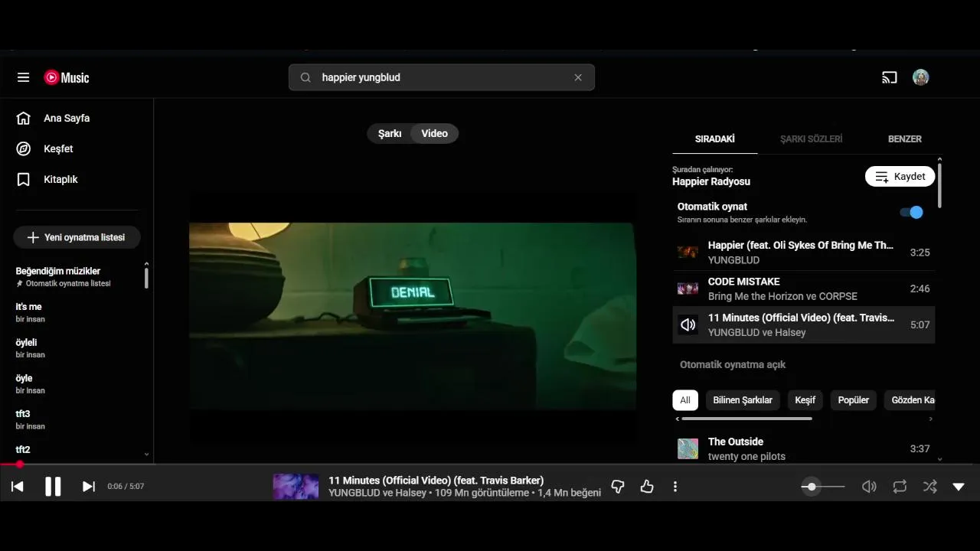This screenshot has width=980, height=551.
Task: Skip to previous track
Action: click(x=17, y=487)
